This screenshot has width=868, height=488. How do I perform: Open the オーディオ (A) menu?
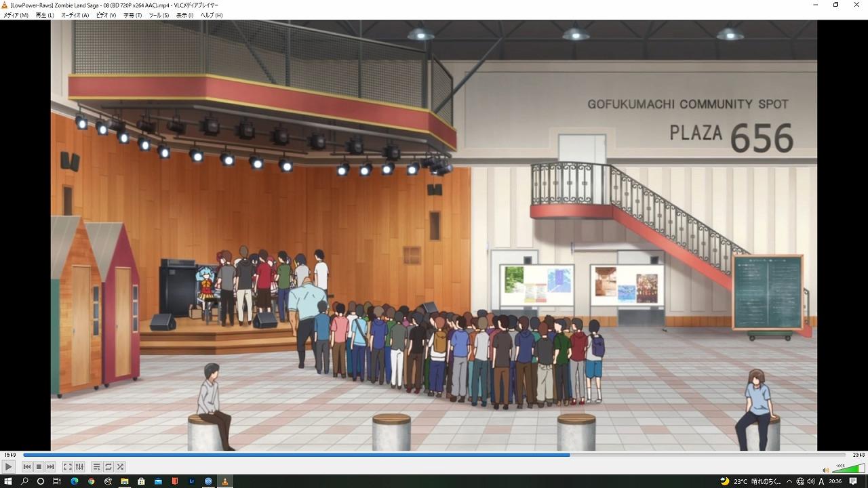coord(75,15)
